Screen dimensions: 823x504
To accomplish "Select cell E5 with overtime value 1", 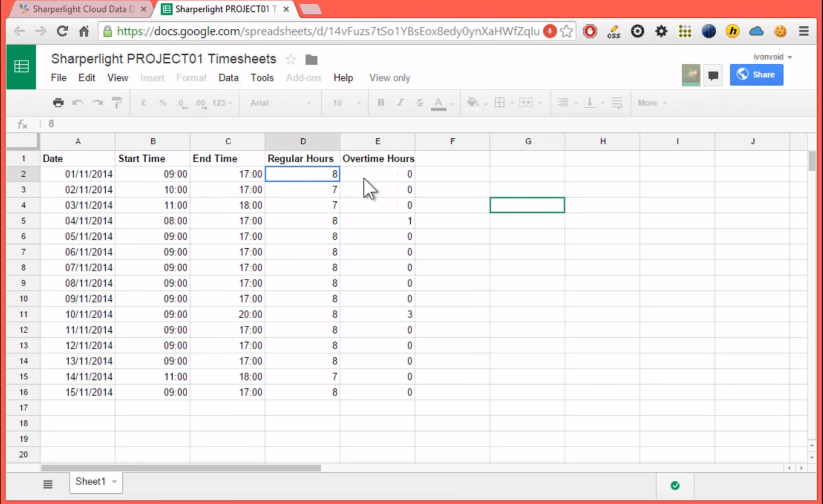I will [377, 221].
